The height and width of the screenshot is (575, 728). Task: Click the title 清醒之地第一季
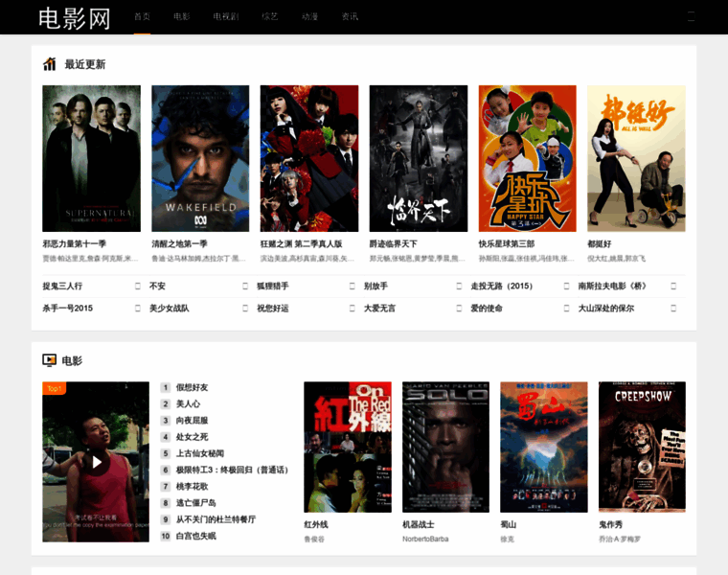(x=180, y=243)
